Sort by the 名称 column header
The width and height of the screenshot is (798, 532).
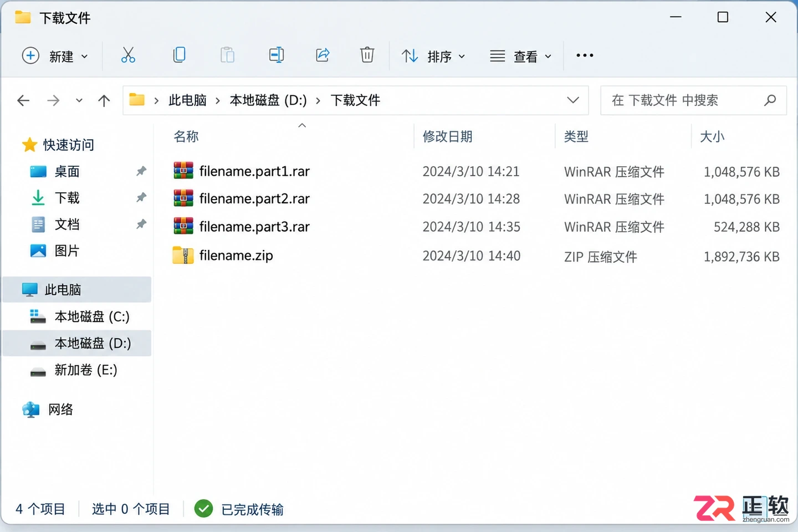tap(186, 136)
